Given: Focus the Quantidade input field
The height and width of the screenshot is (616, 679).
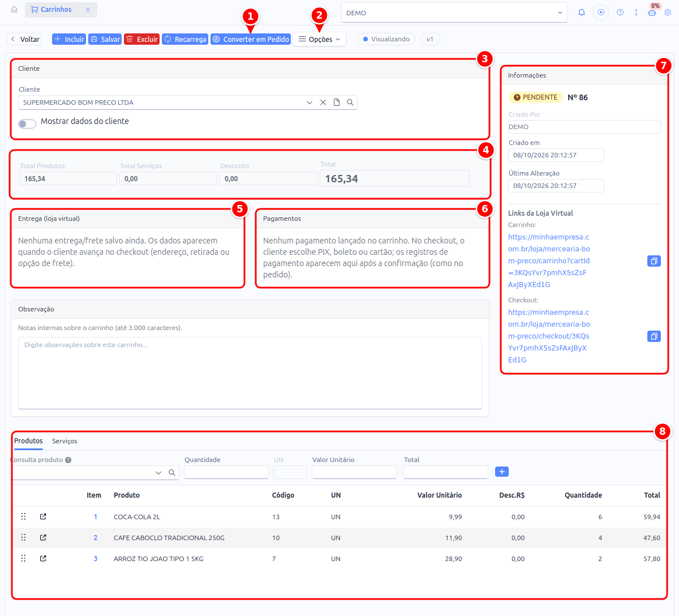Looking at the screenshot, I should pos(226,472).
